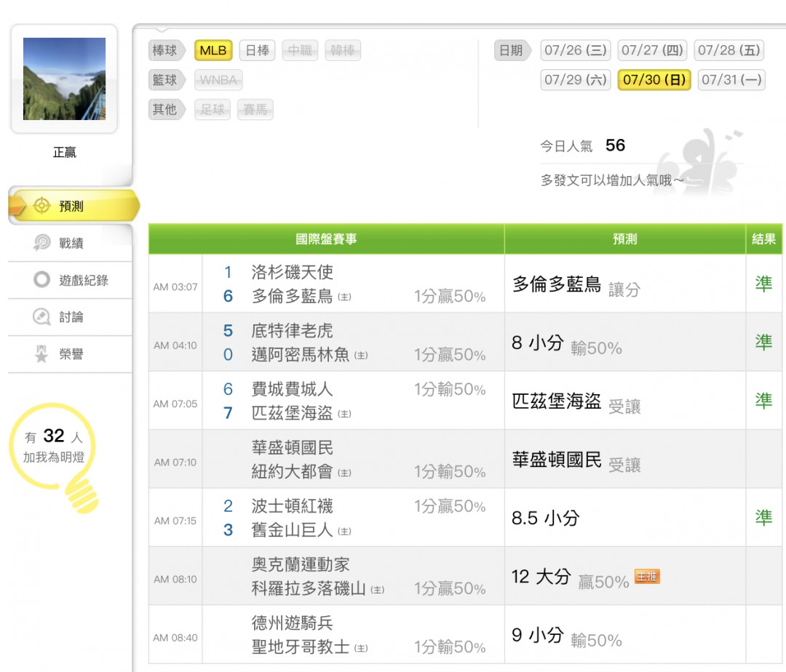Click team 邁阿密馬林魚

(x=301, y=354)
